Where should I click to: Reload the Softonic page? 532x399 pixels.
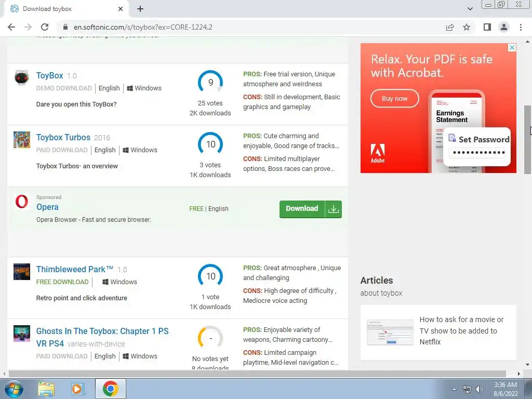(x=45, y=27)
